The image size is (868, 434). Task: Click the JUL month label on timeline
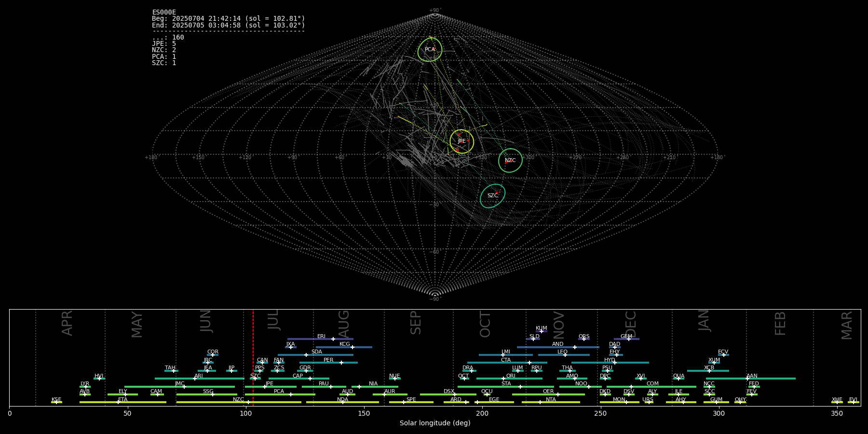(273, 320)
